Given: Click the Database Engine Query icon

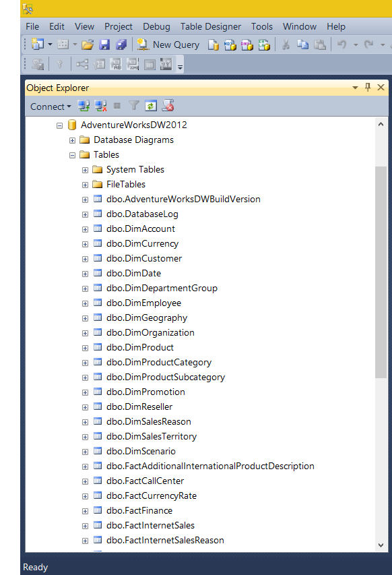Looking at the screenshot, I should (214, 44).
